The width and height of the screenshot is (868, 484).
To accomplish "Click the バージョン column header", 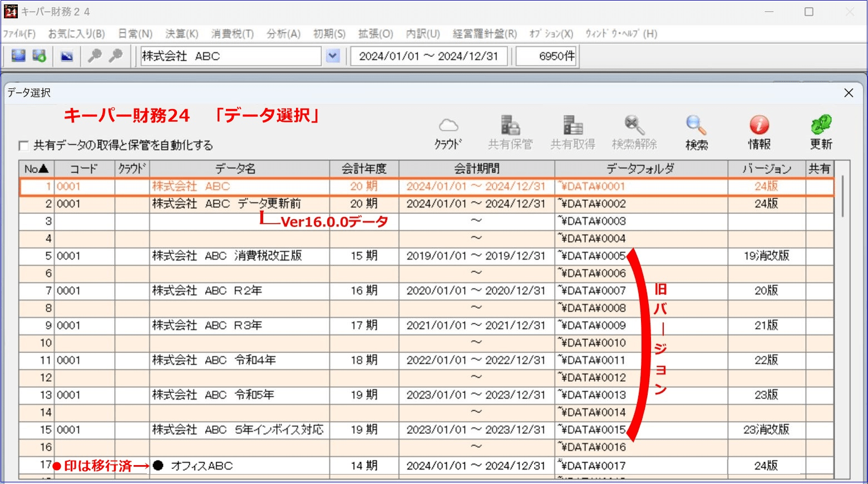I will click(767, 169).
